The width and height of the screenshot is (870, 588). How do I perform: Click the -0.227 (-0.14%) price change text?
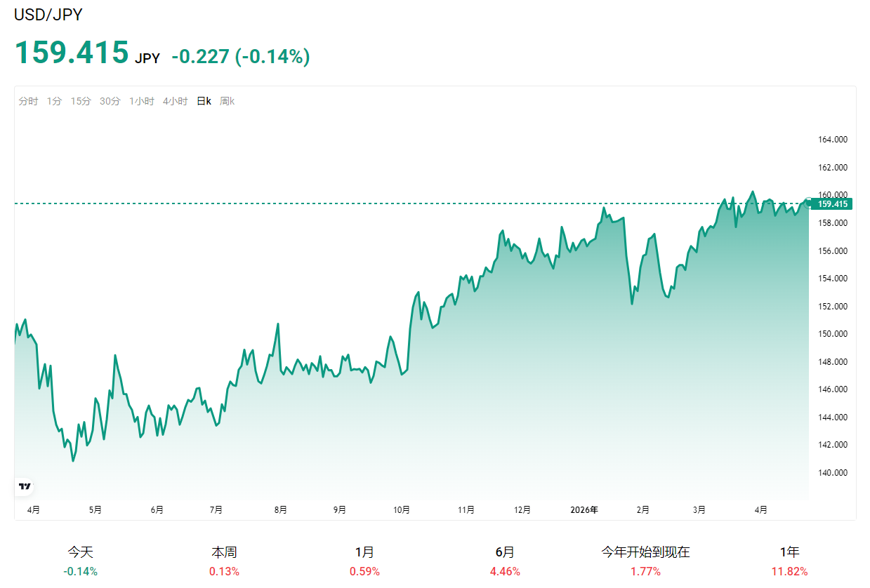pyautogui.click(x=240, y=56)
